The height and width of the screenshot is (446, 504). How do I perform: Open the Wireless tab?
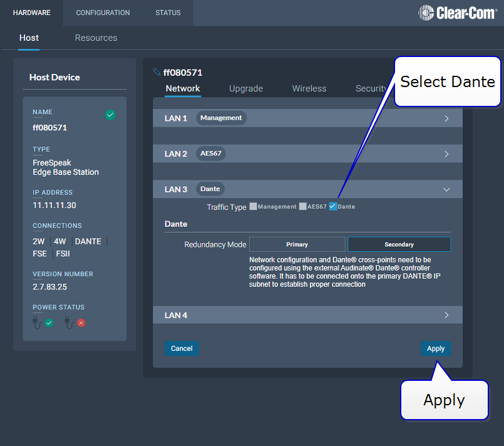pos(309,89)
